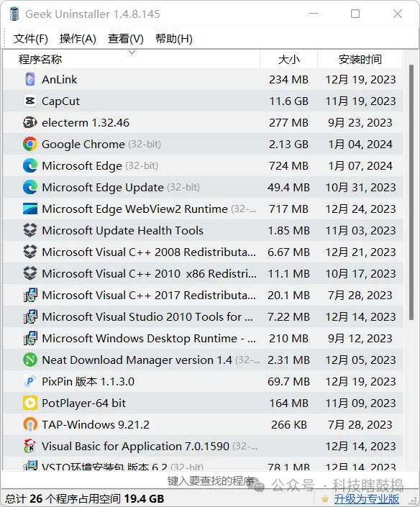The height and width of the screenshot is (507, 420).
Task: Click the Neat Download Manager icon
Action: tap(30, 360)
